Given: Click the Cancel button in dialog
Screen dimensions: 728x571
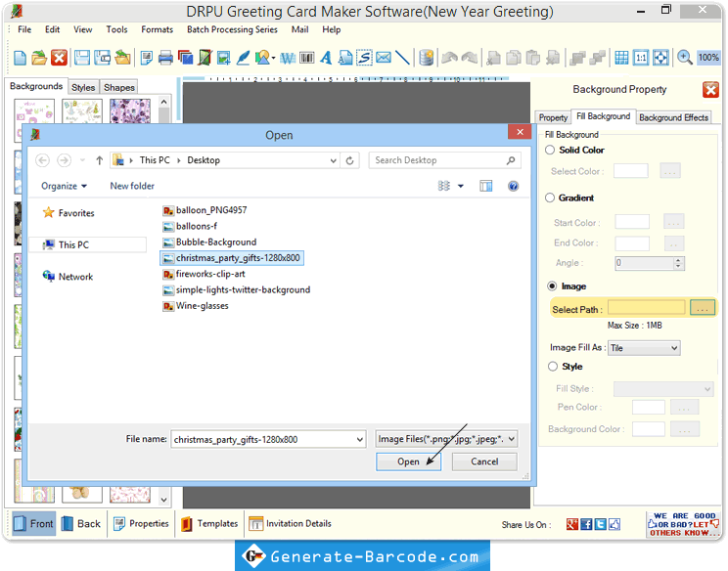Looking at the screenshot, I should (x=484, y=462).
